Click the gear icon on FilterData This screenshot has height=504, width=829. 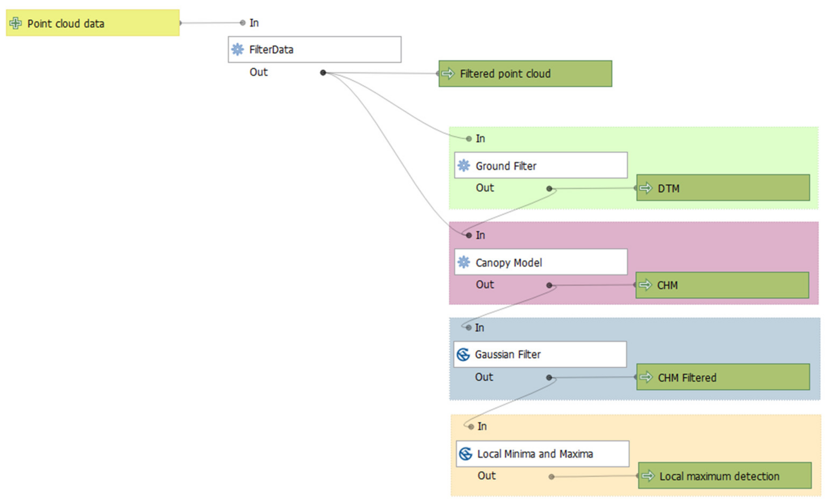pos(238,49)
